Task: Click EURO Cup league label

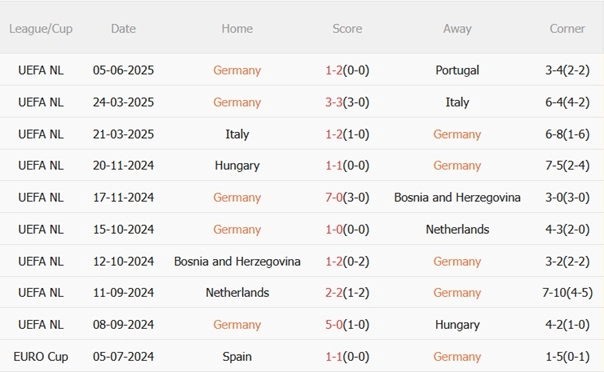Action: pos(41,357)
